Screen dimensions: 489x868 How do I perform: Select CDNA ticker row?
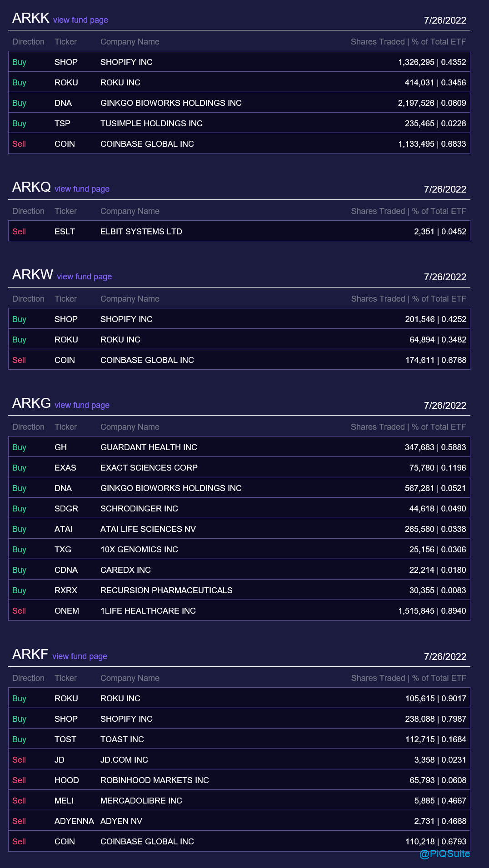click(x=239, y=570)
